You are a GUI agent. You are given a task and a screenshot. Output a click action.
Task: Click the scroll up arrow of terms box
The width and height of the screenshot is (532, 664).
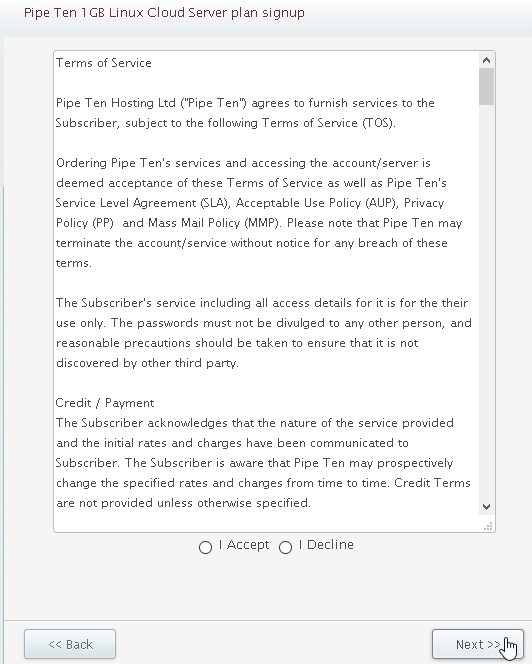pos(486,60)
